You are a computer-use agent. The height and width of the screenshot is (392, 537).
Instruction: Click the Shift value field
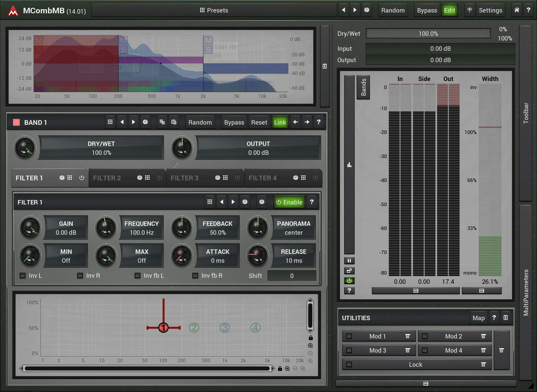point(292,276)
